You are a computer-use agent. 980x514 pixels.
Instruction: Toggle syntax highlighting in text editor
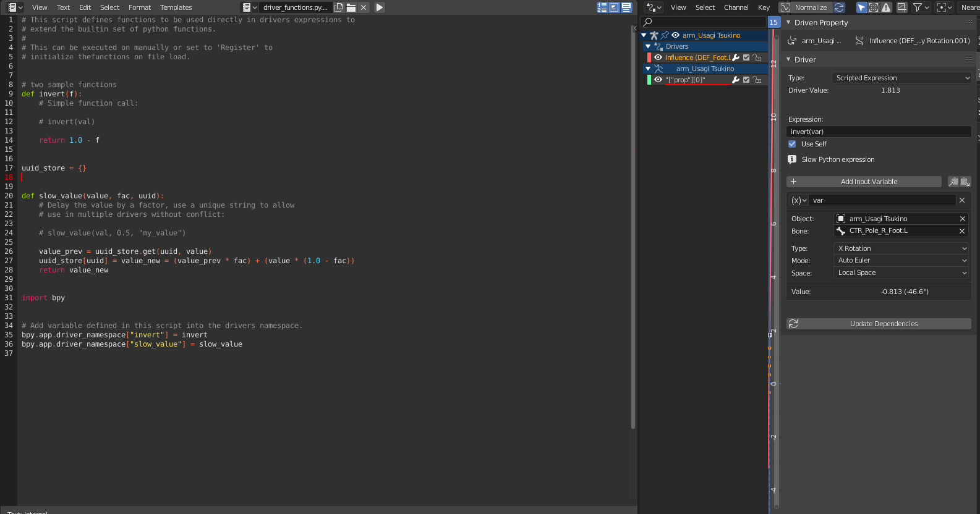tap(626, 7)
